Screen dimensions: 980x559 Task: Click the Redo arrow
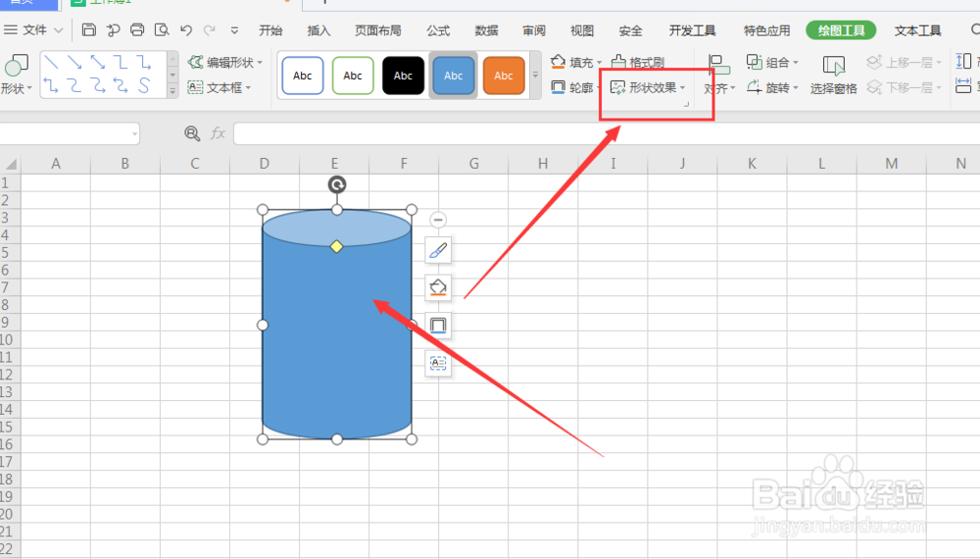point(210,29)
